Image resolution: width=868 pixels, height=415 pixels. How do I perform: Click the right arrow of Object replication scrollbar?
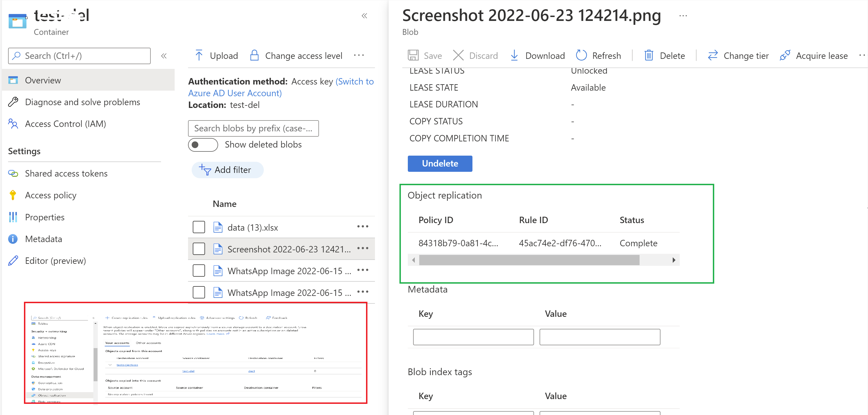point(674,260)
